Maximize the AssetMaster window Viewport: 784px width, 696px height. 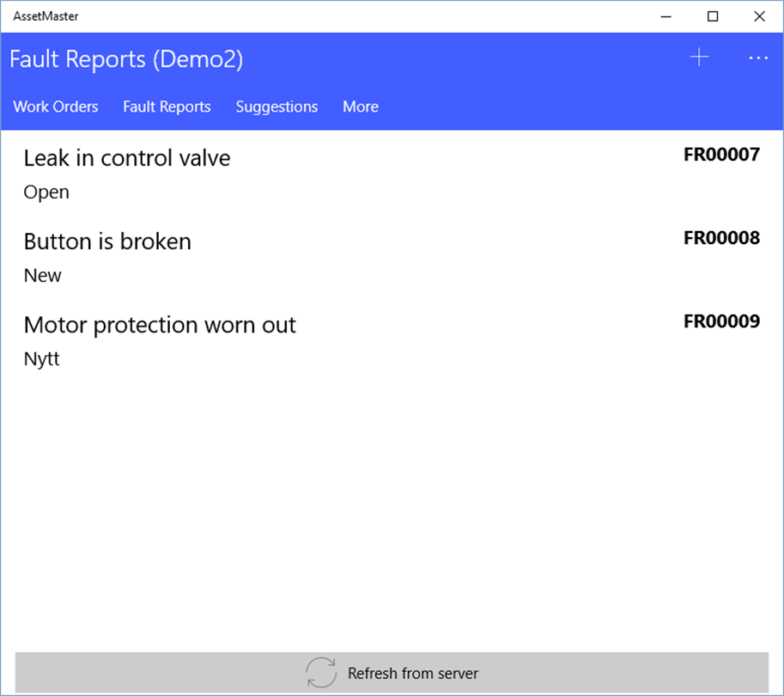coord(713,15)
